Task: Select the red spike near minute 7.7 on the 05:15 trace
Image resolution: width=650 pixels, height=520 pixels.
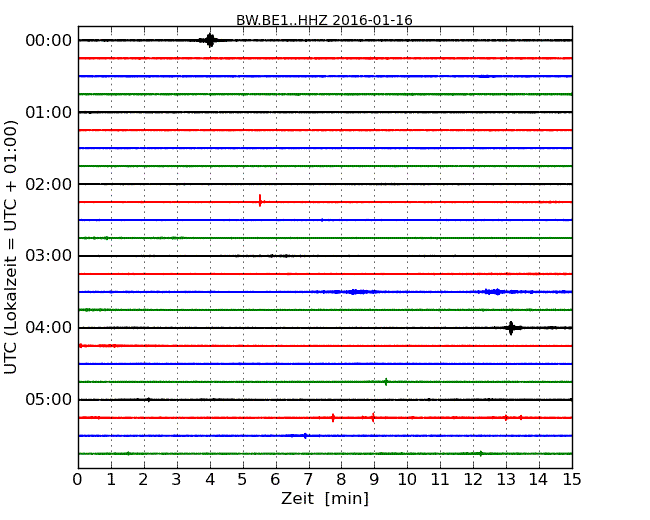Action: (333, 418)
